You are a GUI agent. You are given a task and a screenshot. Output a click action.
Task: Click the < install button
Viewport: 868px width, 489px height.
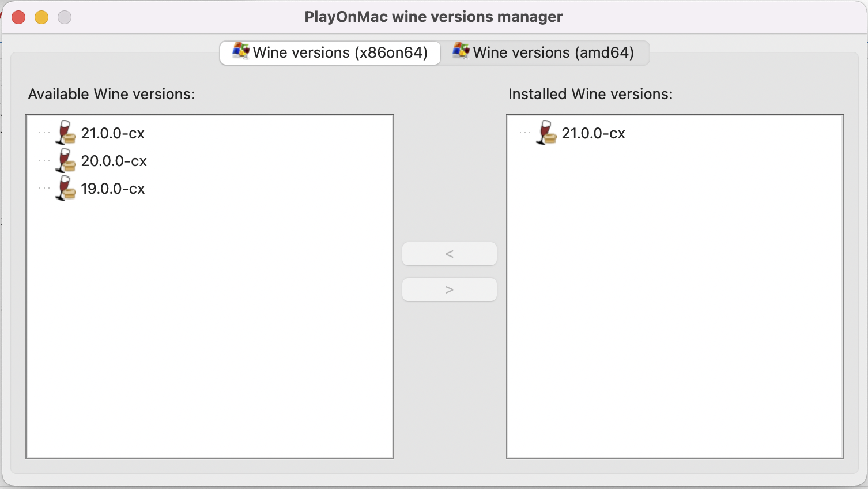[x=449, y=254]
